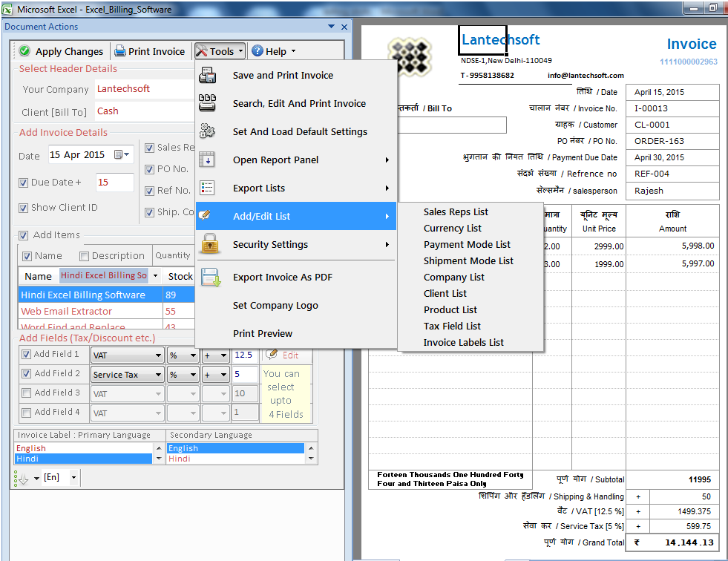
Task: Open the Document Actions pane options arrow
Action: pos(332,27)
